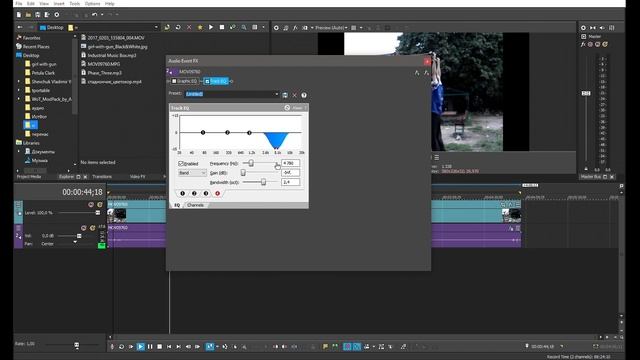The image size is (640, 360).
Task: Uncheck the Enabled checkbox for band
Action: coord(181,163)
